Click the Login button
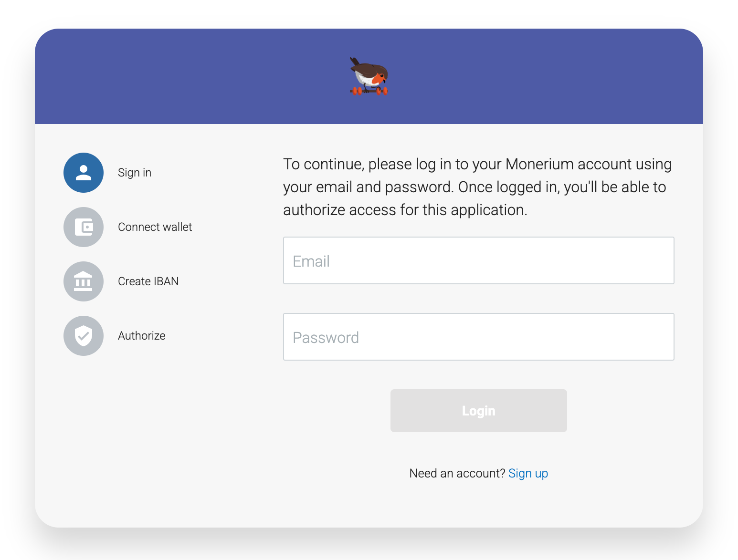This screenshot has height=560, width=738. [x=478, y=410]
